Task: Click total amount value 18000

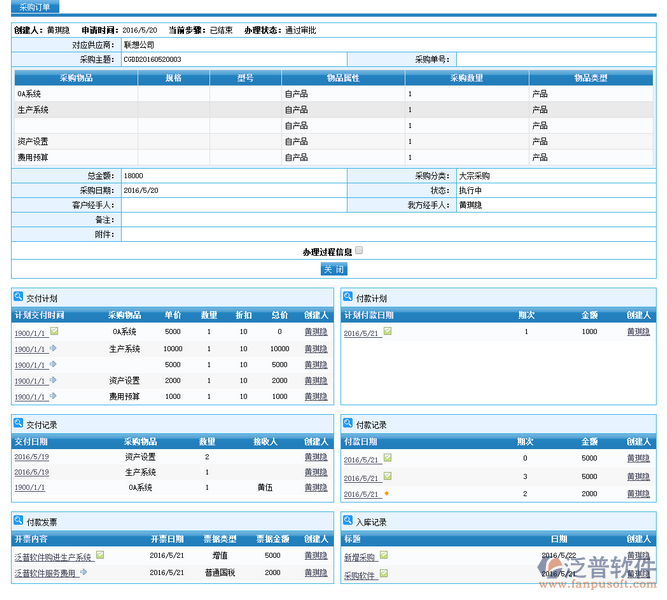Action: pyautogui.click(x=133, y=176)
